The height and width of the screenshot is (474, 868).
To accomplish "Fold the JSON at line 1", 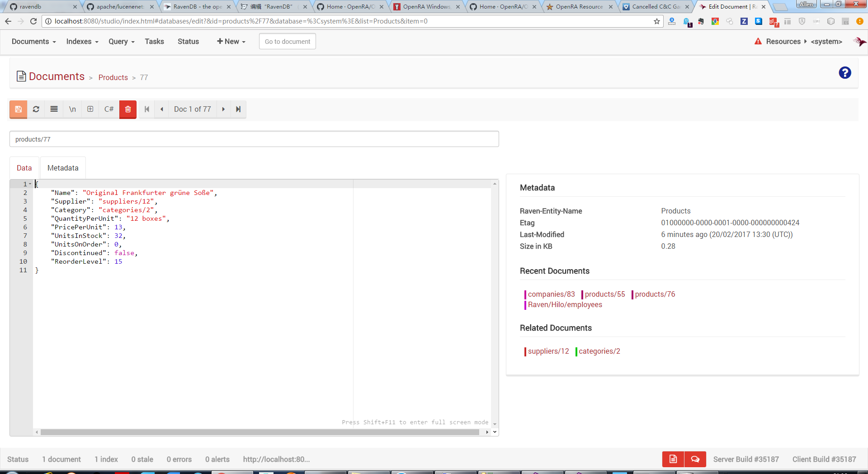I will click(30, 184).
